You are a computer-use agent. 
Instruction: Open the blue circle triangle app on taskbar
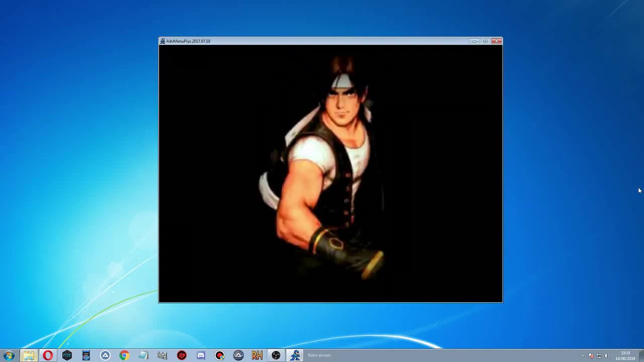[105, 355]
